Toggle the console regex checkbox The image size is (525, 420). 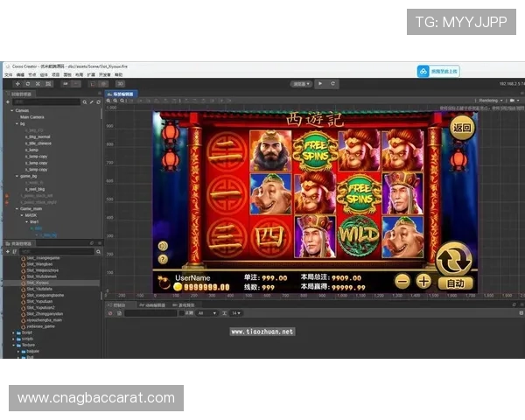[181, 313]
